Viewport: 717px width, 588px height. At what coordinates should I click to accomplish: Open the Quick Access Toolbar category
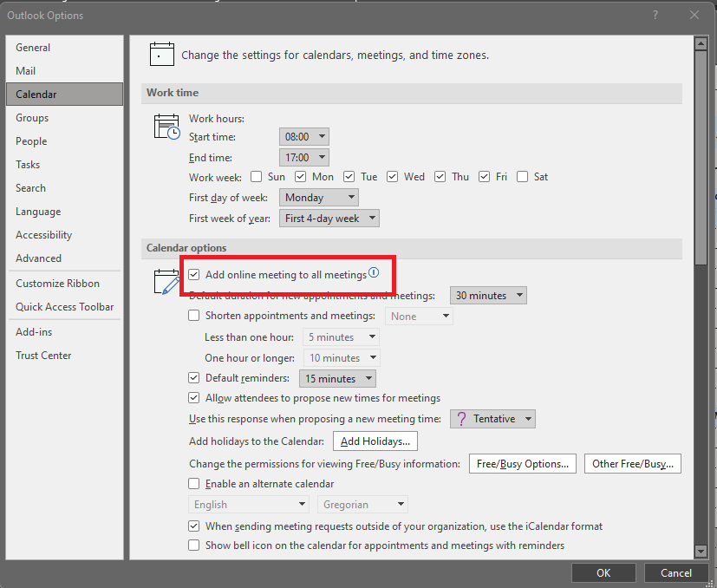64,307
